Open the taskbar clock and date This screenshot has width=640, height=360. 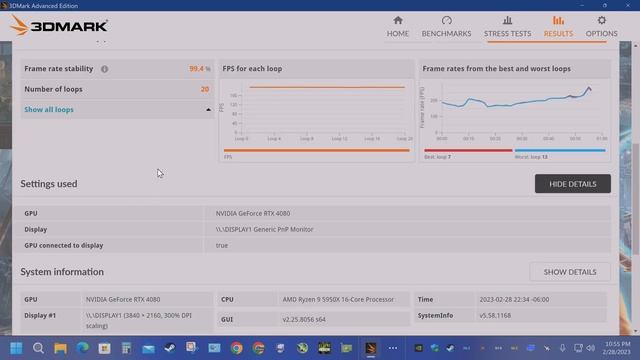[617, 348]
